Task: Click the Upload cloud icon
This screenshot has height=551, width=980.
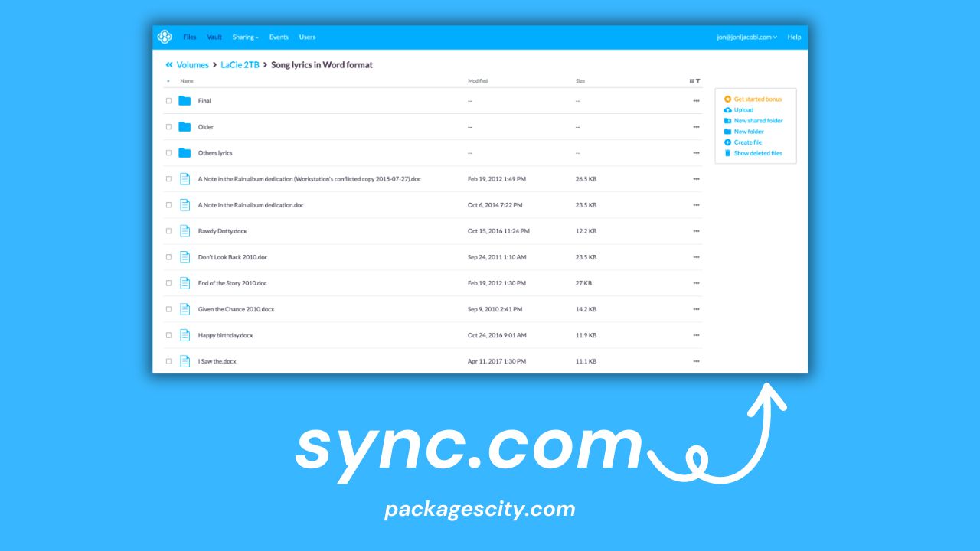Action: pyautogui.click(x=727, y=110)
